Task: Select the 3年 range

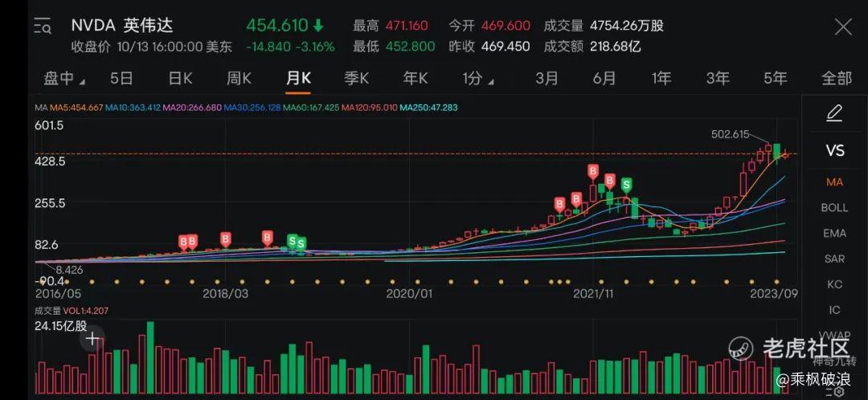Action: tap(718, 79)
